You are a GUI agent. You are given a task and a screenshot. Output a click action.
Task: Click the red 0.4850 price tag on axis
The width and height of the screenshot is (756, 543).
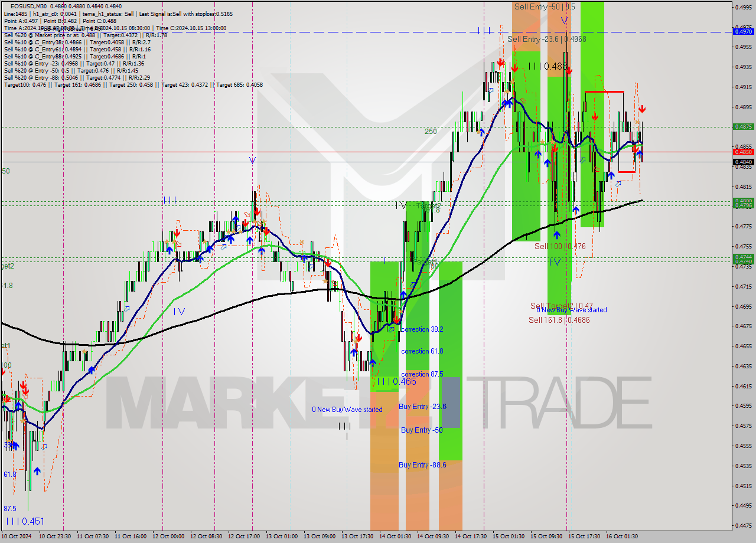[742, 152]
